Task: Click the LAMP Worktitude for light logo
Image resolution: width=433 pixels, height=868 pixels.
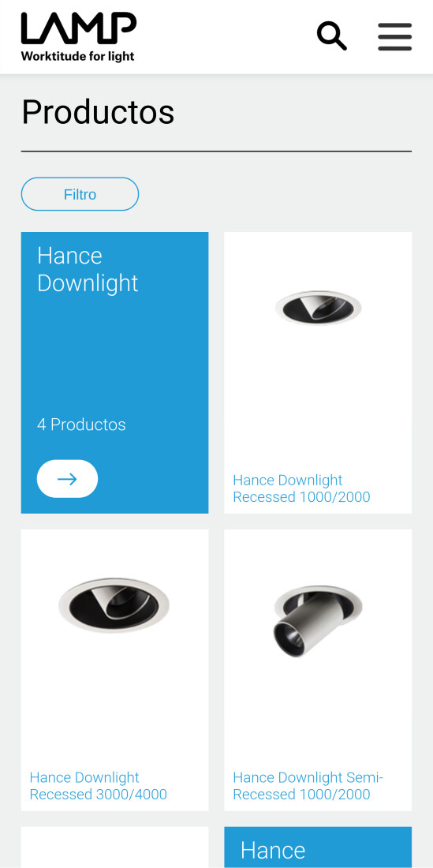Action: pyautogui.click(x=79, y=36)
